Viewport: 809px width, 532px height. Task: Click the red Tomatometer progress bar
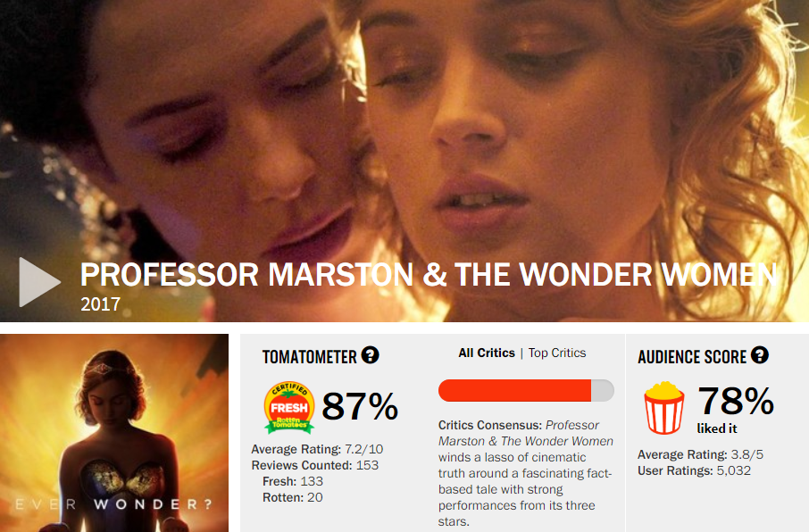tap(526, 391)
